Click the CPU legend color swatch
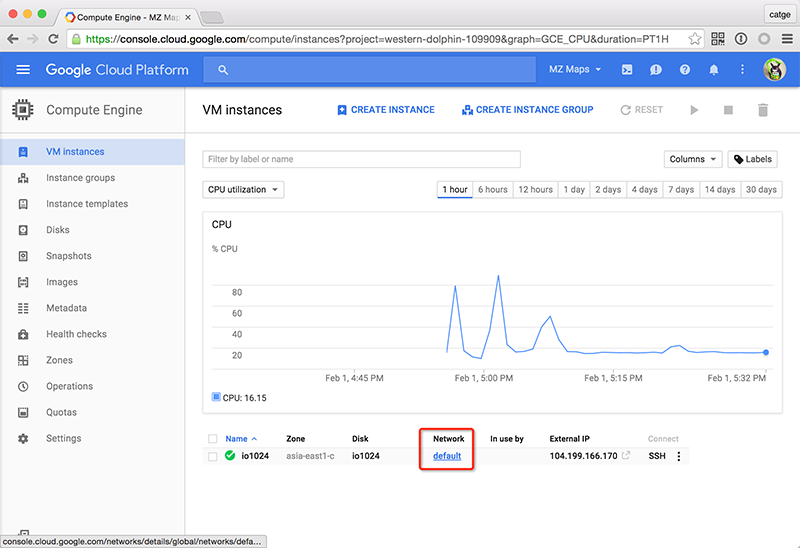The image size is (800, 548). coord(216,397)
